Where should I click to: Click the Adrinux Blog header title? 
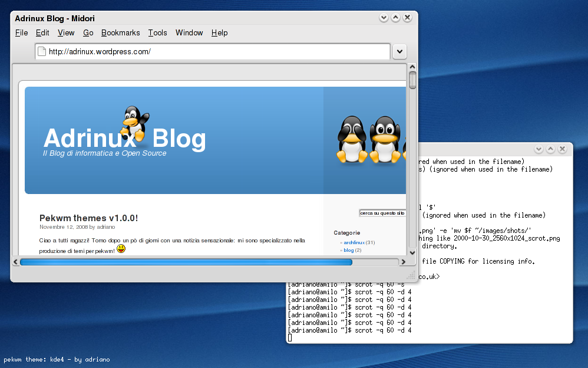coord(124,138)
